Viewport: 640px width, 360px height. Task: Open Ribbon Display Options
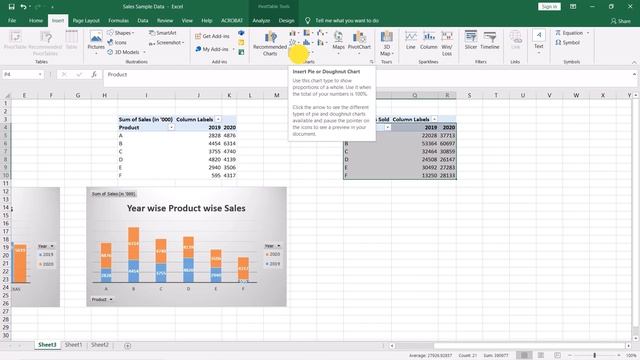pos(573,7)
